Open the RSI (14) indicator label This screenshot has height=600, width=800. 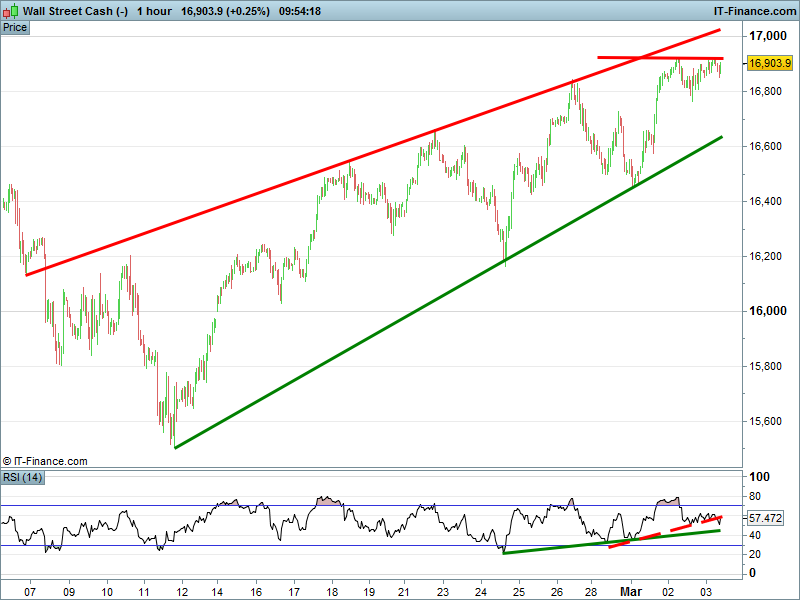(x=22, y=478)
